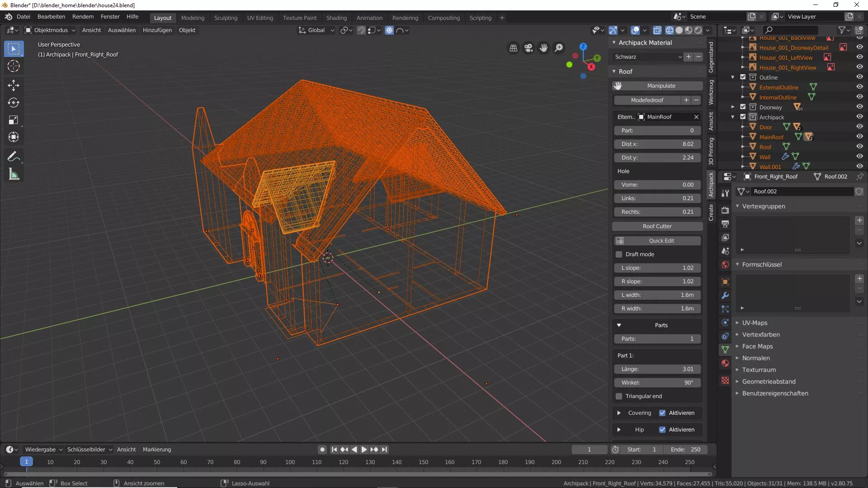The height and width of the screenshot is (488, 868).
Task: Switch to the Sculpting workspace tab
Action: coord(226,18)
